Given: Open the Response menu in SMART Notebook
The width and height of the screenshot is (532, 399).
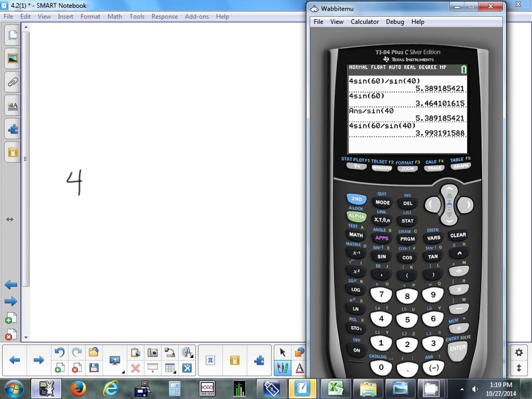Looking at the screenshot, I should 165,16.
